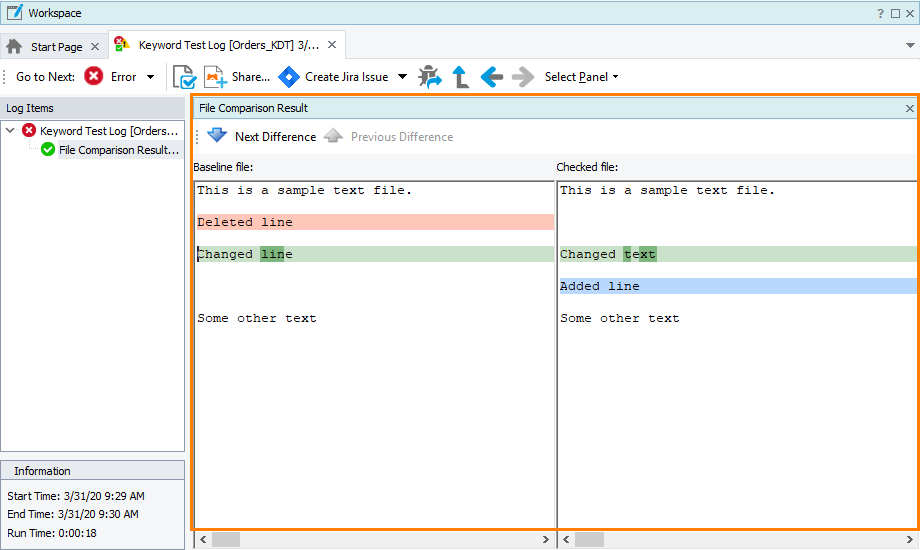Viewport: 920px width, 550px height.
Task: Select the Keyword Test Log [Orders_KDT] tab
Action: [229, 45]
